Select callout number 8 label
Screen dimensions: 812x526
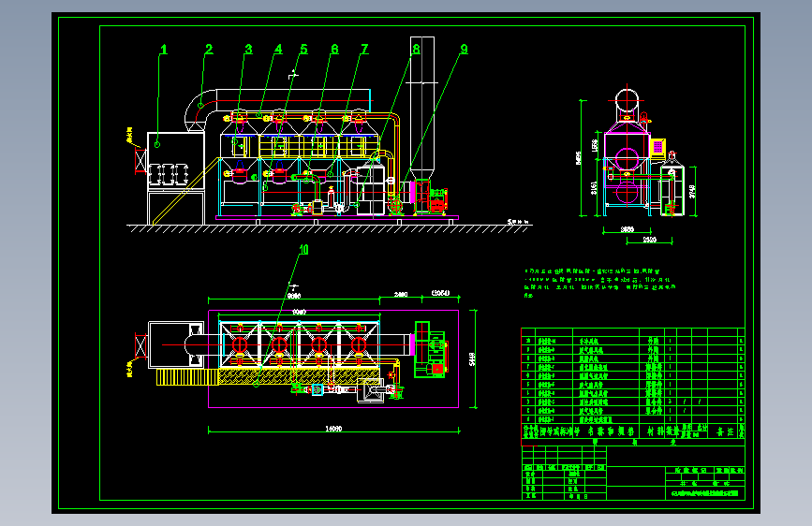(416, 50)
